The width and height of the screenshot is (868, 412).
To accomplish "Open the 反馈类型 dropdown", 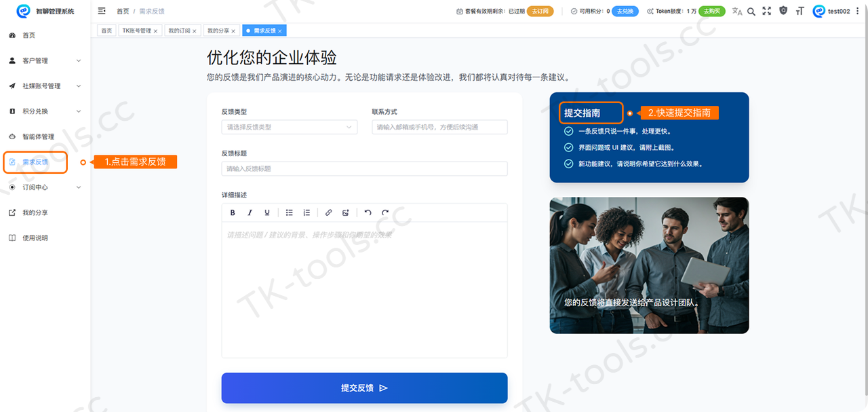I will point(290,127).
